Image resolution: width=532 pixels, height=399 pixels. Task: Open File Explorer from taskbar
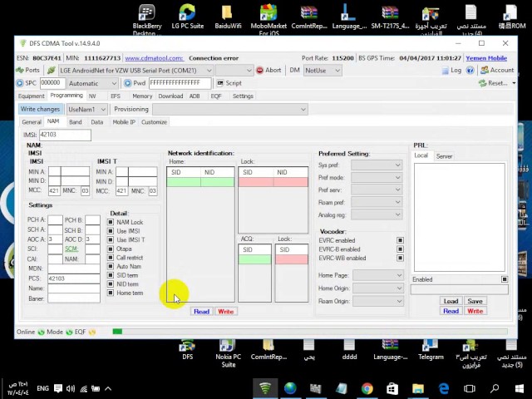click(x=418, y=388)
